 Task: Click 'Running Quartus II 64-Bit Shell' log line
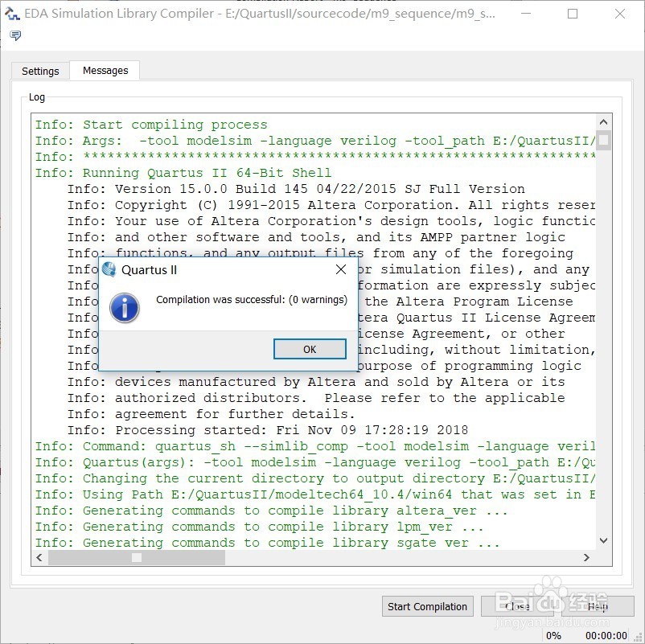183,173
